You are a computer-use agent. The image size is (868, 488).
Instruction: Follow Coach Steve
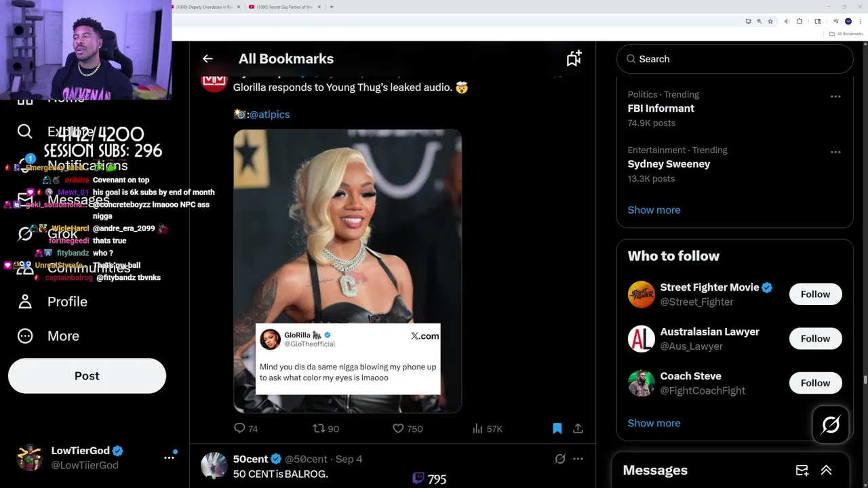pos(815,383)
